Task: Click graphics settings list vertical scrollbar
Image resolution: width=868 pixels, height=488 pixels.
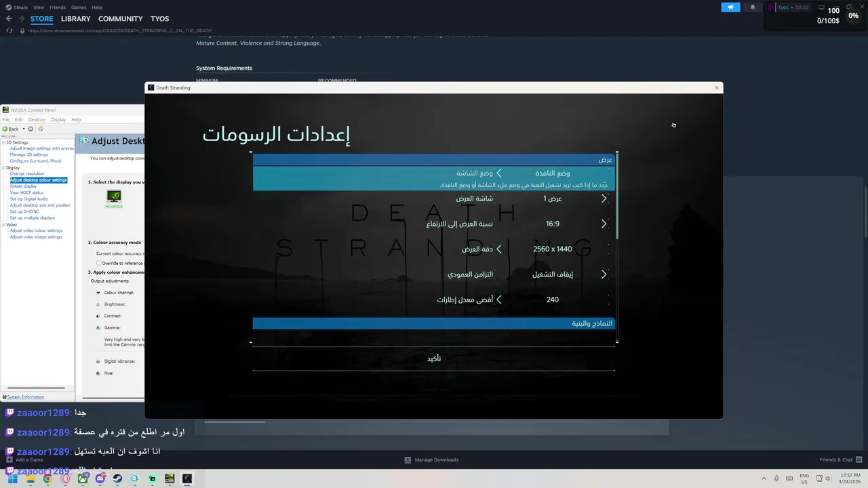Action: coord(617,197)
